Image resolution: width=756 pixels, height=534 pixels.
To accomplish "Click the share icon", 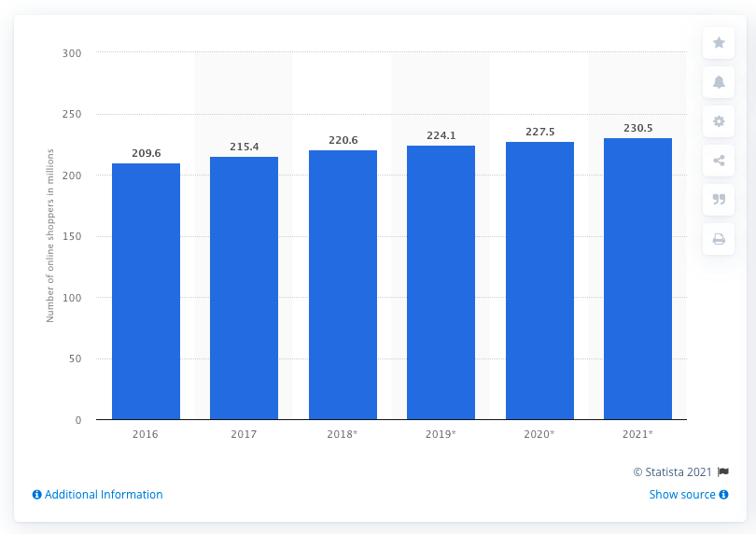I will pyautogui.click(x=719, y=161).
